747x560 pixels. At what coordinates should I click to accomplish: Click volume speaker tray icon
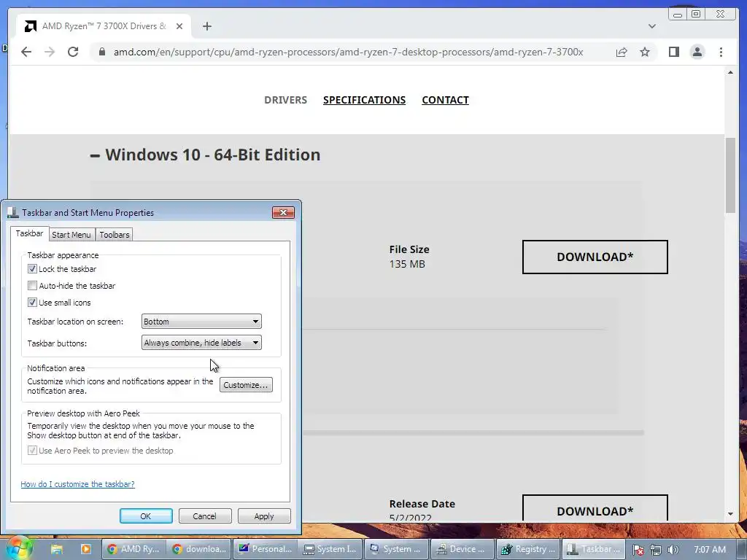[x=673, y=550]
